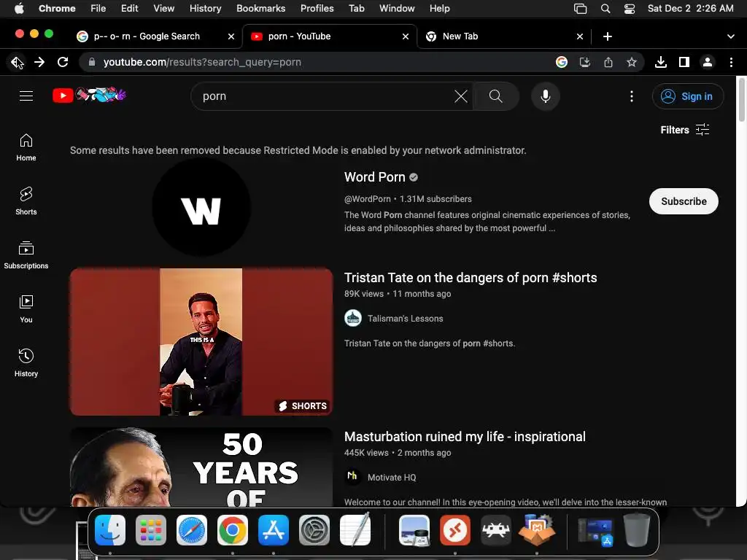Open System Settings from the Dock
The height and width of the screenshot is (560, 747).
click(x=314, y=530)
